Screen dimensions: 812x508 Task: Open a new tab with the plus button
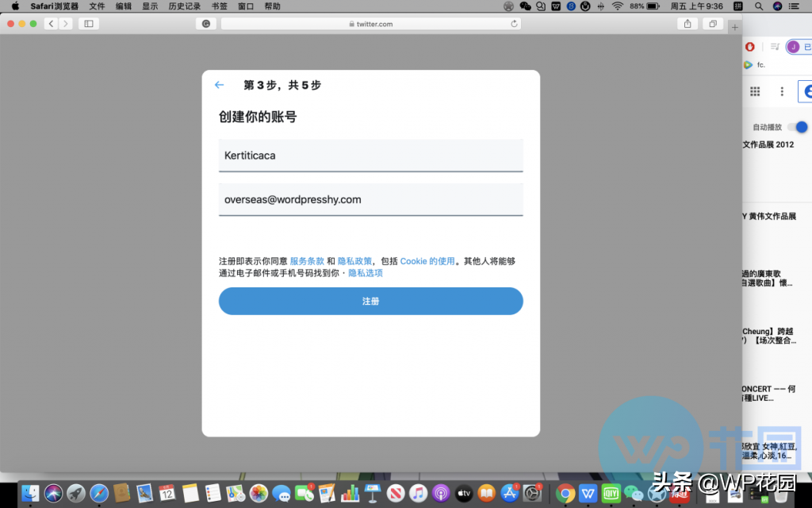tap(734, 28)
